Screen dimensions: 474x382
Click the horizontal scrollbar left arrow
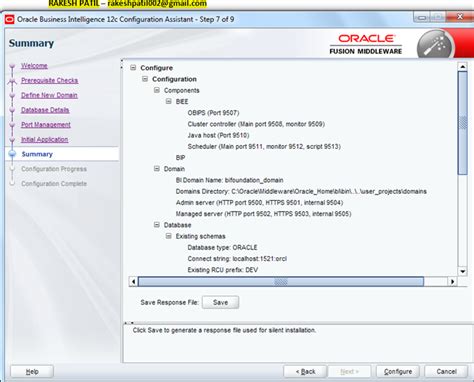[x=133, y=282]
